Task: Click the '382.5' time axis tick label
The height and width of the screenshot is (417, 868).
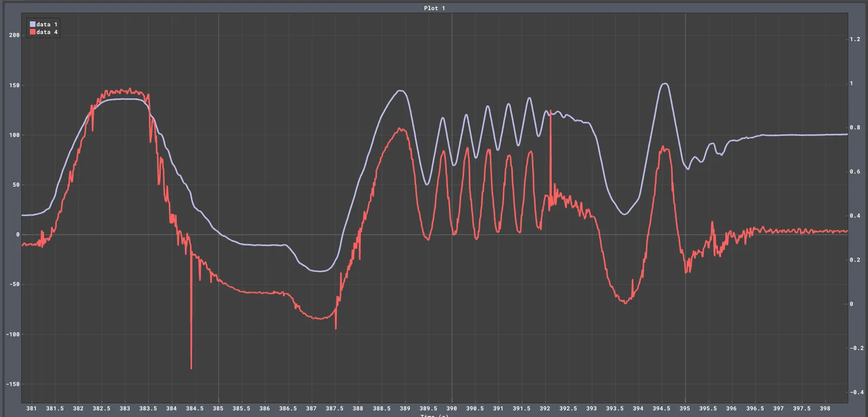Action: point(101,408)
